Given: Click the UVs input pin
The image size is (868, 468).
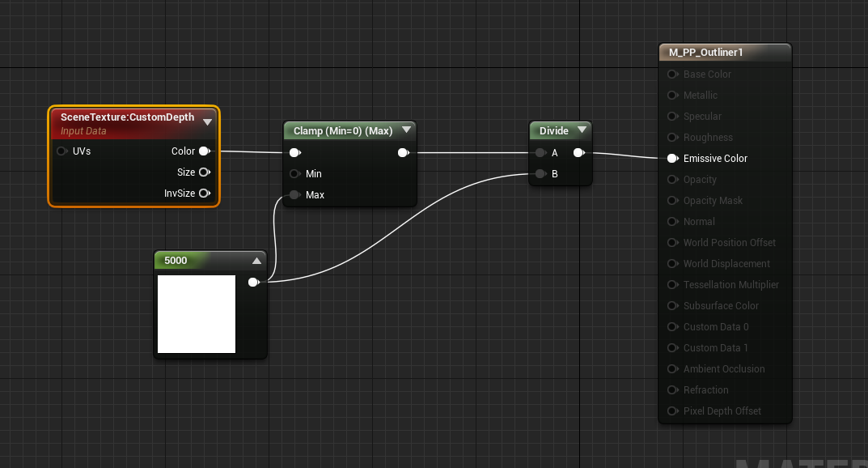Looking at the screenshot, I should click(x=62, y=151).
